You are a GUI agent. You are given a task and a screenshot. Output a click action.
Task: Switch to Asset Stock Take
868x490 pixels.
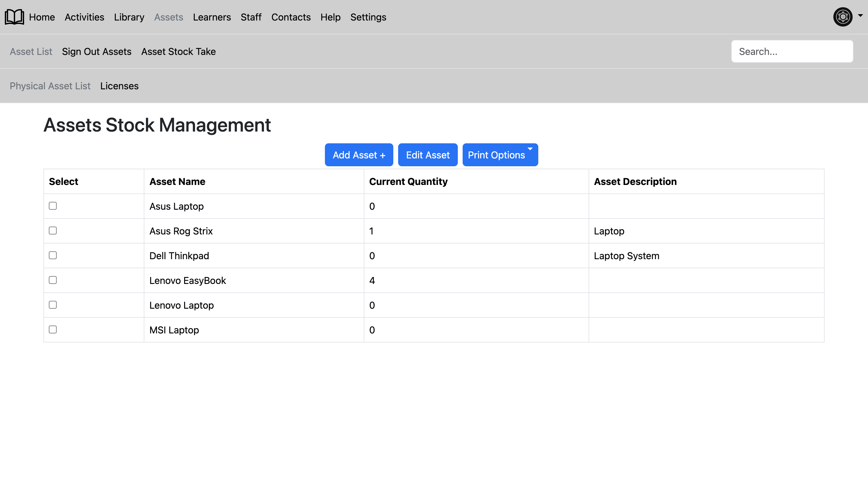[x=179, y=51]
